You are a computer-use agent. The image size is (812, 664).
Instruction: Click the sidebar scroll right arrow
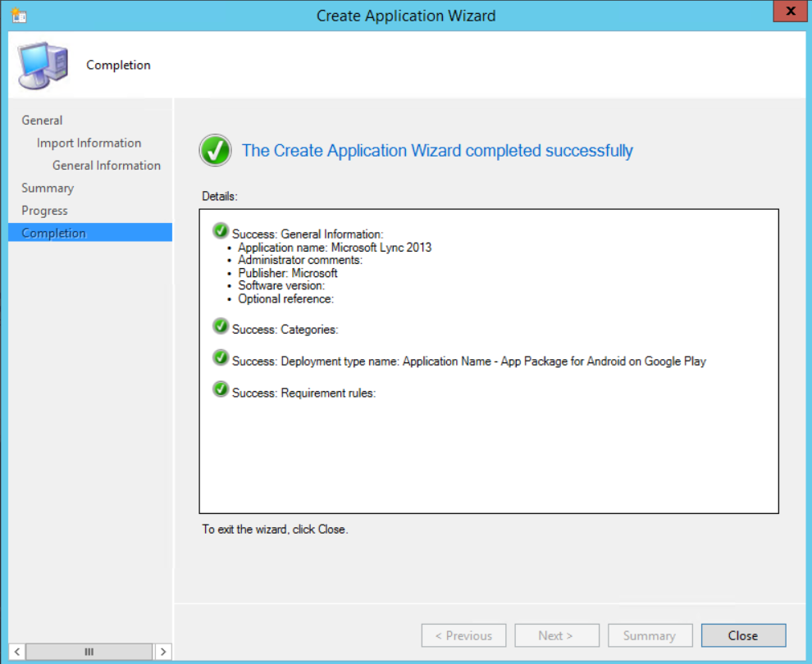pyautogui.click(x=163, y=652)
